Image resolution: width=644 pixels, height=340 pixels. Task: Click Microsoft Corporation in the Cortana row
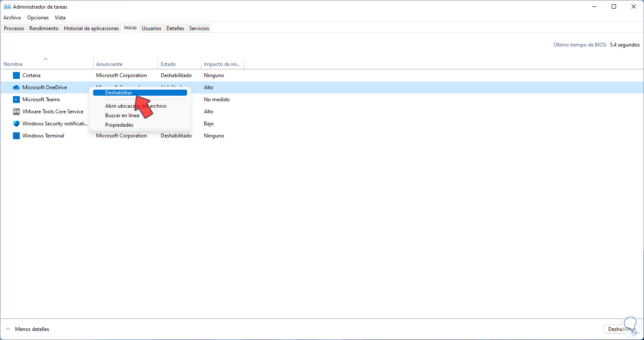tap(122, 75)
